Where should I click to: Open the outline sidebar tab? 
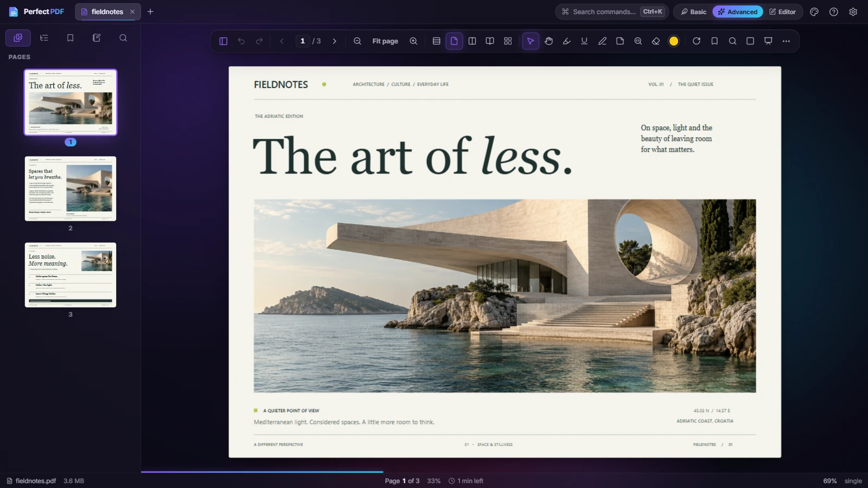44,38
